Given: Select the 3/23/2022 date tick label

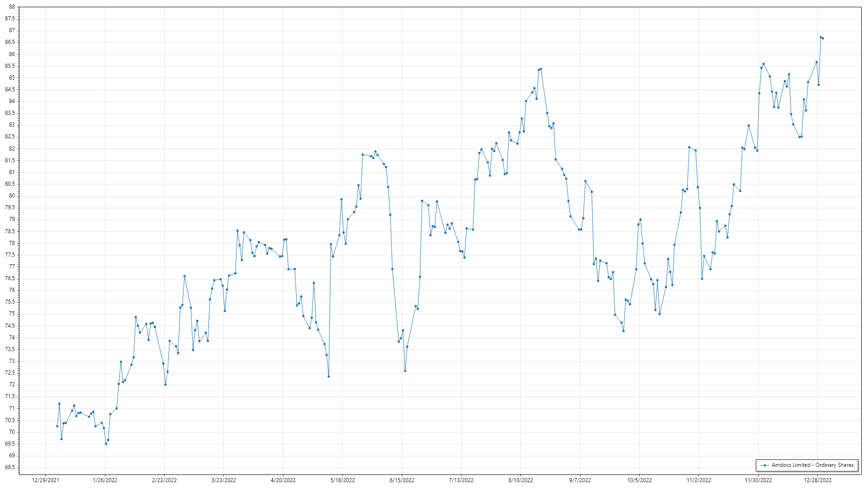Looking at the screenshot, I should click(224, 480).
